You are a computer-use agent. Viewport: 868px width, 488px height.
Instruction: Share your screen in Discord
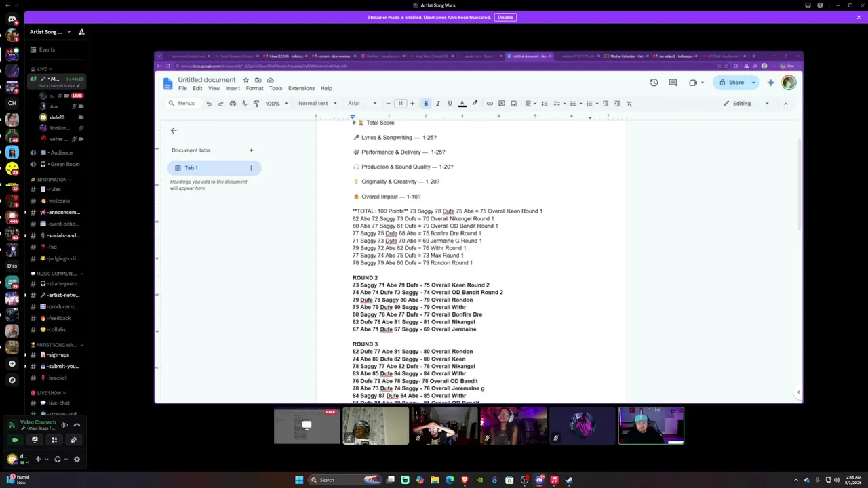pyautogui.click(x=35, y=440)
